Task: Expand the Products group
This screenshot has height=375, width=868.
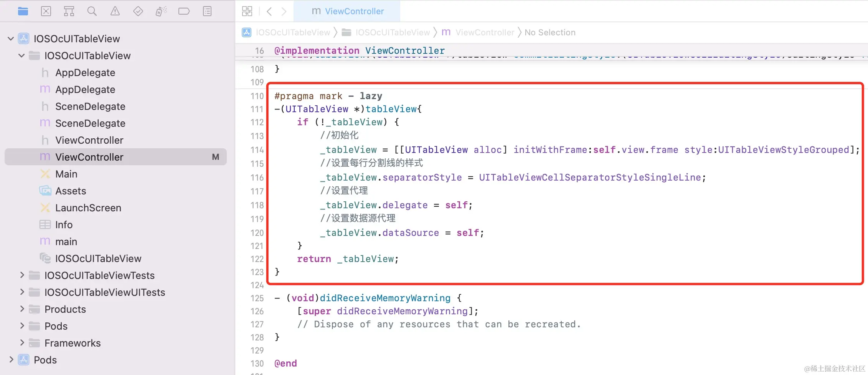Action: (x=22, y=309)
